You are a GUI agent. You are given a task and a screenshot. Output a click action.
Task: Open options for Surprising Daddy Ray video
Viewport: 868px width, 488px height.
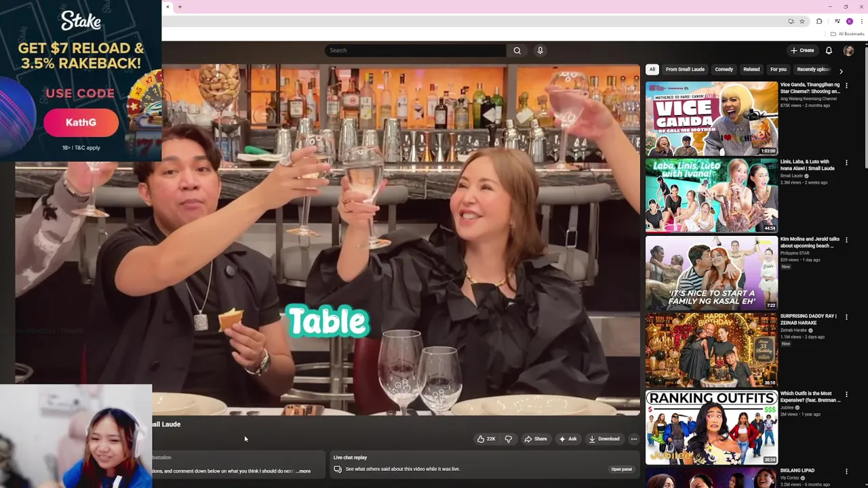tap(846, 317)
